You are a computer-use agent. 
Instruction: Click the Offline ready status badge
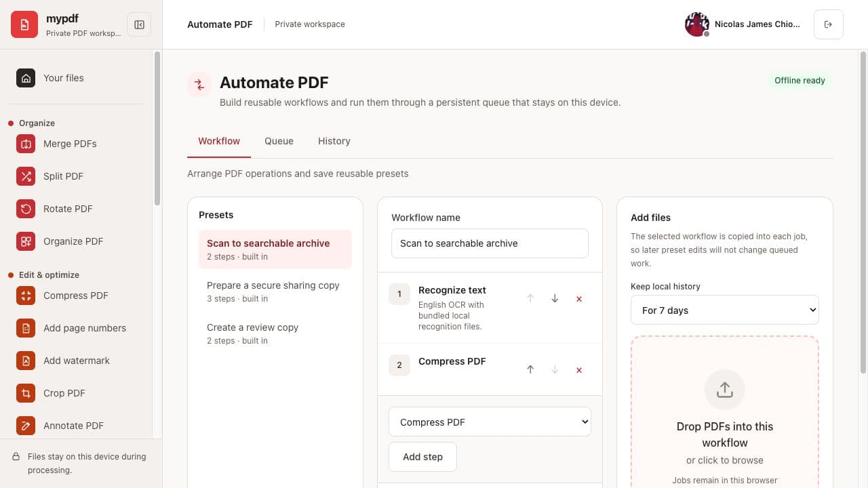tap(800, 81)
